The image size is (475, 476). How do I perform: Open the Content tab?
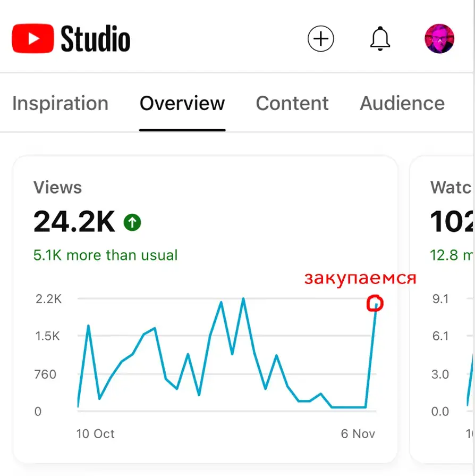[x=292, y=103]
